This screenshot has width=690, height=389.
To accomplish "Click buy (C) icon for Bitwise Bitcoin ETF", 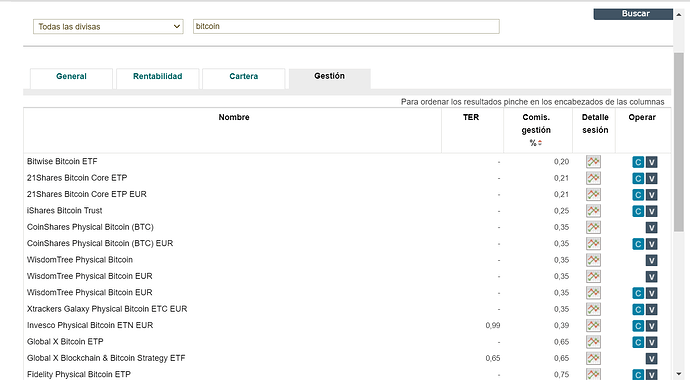I will 638,162.
